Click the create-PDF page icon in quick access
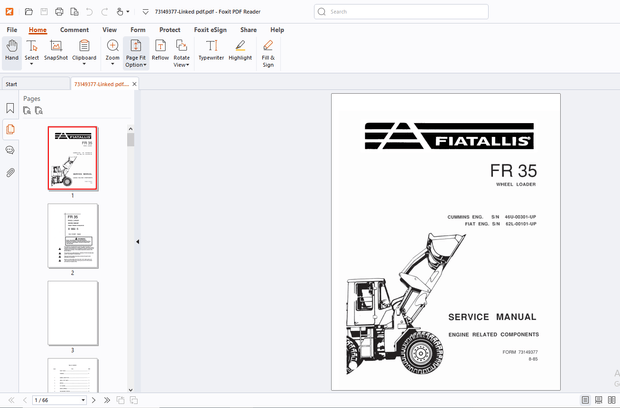Screen dimensions: 620x408 pos(74,11)
